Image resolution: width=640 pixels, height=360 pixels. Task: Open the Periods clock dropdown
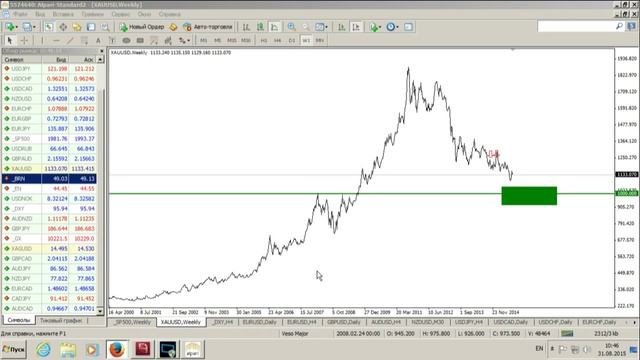click(x=392, y=27)
